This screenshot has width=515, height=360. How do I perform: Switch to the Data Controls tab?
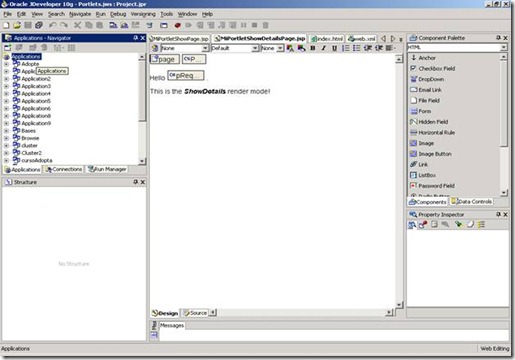point(471,202)
